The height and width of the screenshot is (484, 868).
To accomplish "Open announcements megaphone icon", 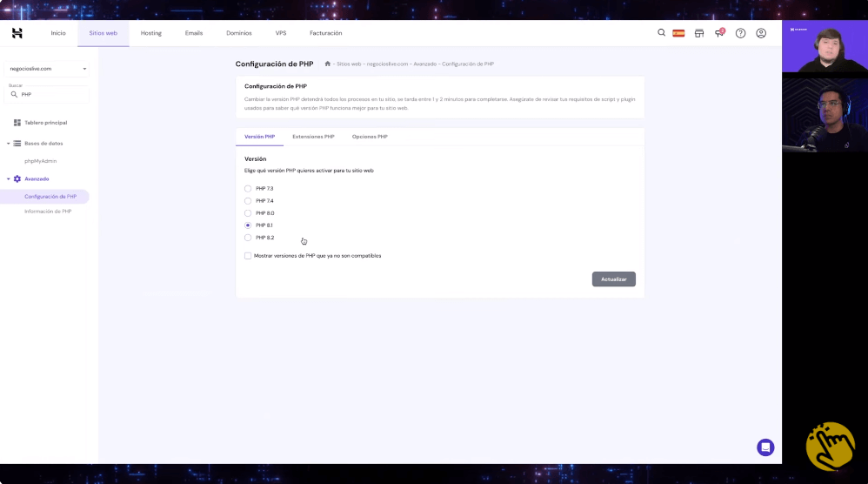I will 719,33.
